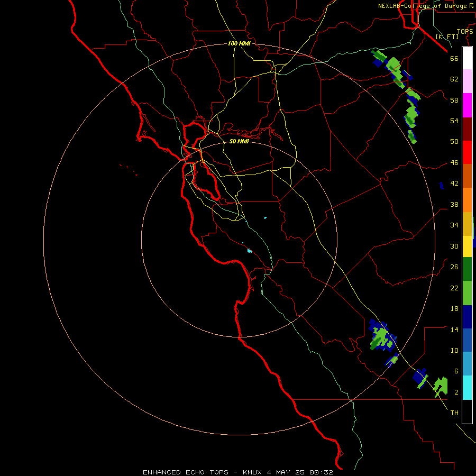Click the '50 NMI' range ring label
This screenshot has width=476, height=476.
(x=239, y=141)
